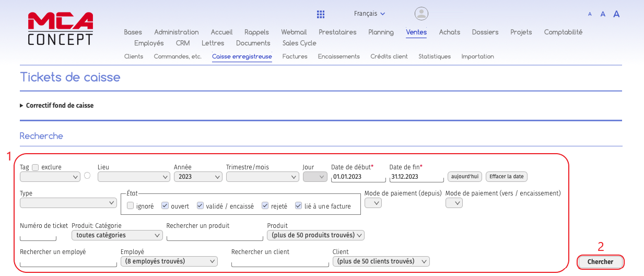The image size is (644, 276).
Task: Click the user profile avatar icon
Action: tap(421, 14)
